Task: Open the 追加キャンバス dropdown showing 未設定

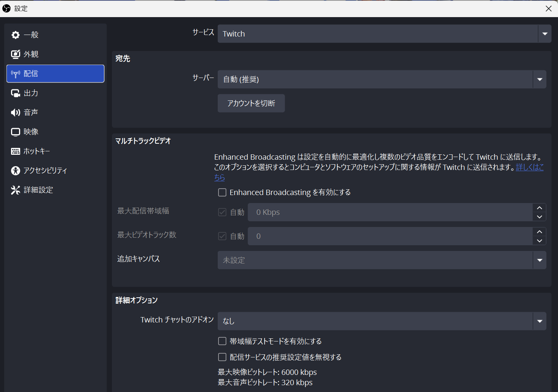Action: click(x=382, y=260)
